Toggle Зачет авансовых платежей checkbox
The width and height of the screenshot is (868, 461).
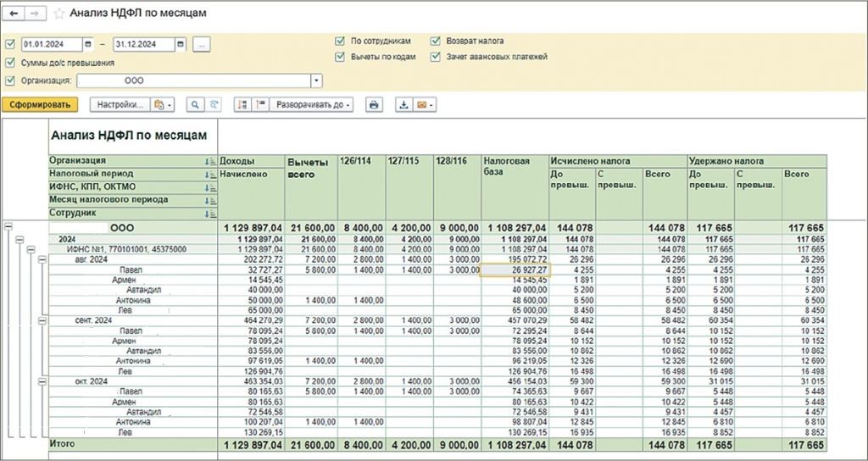tap(436, 57)
